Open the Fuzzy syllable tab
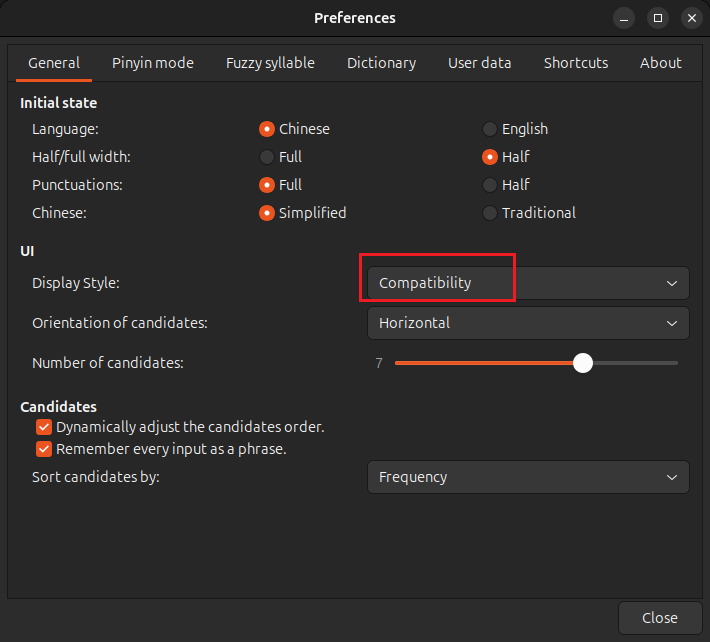This screenshot has height=642, width=710. (270, 63)
